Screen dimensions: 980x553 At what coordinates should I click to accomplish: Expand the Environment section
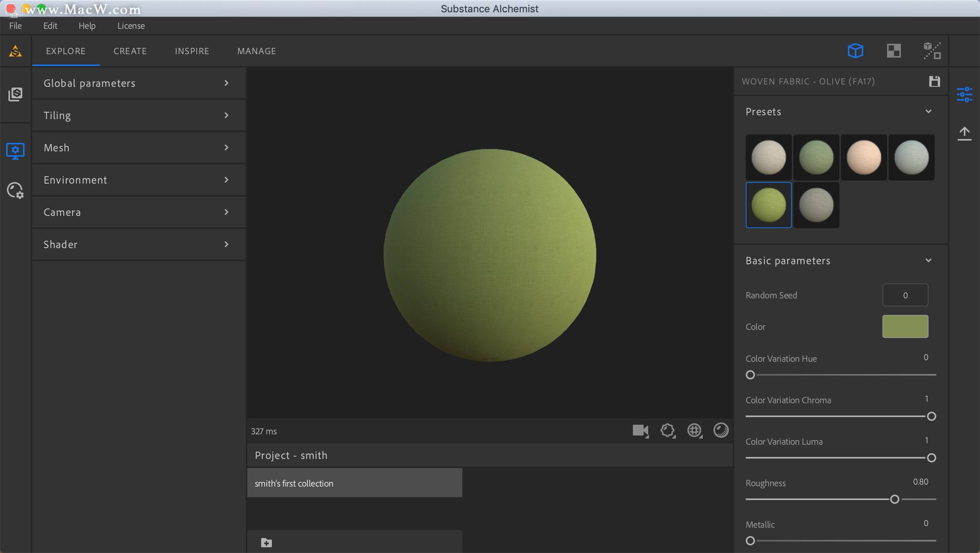[139, 180]
